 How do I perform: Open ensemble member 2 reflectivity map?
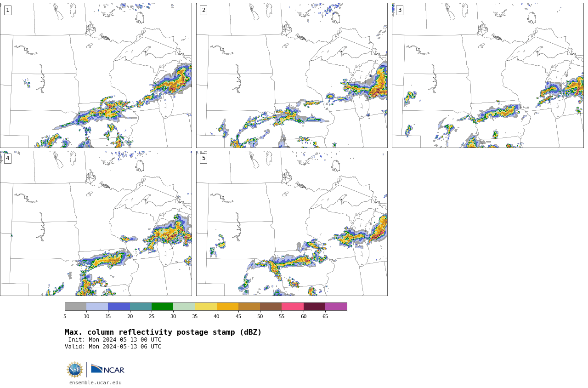point(292,75)
